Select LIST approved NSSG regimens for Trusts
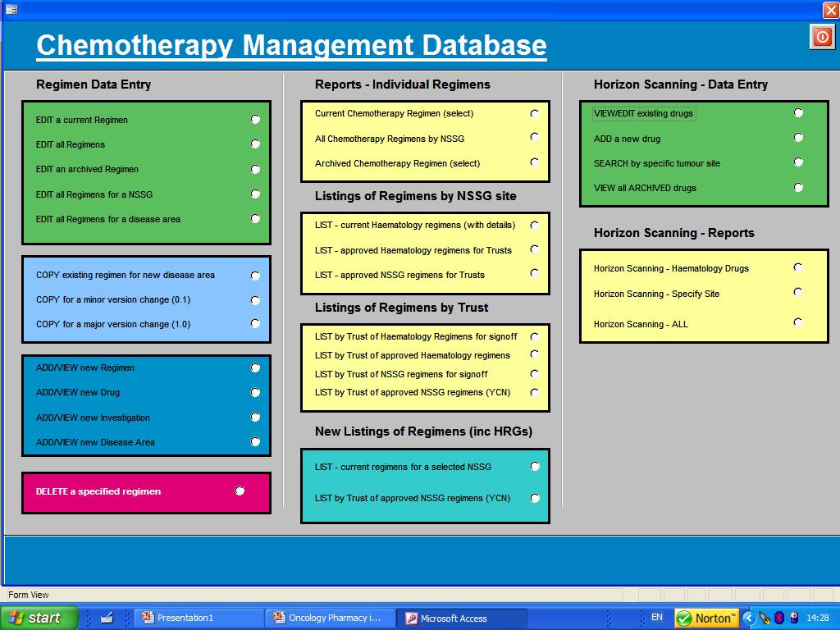This screenshot has width=840, height=630. click(x=535, y=273)
